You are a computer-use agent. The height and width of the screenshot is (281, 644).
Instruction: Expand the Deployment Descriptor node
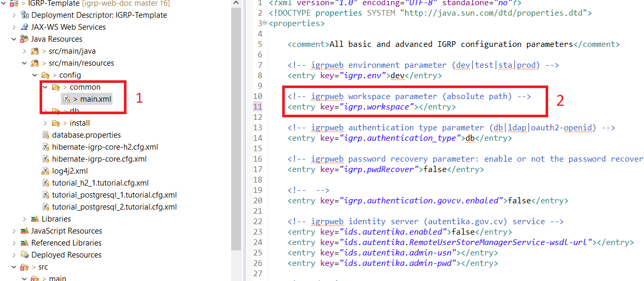coord(14,15)
